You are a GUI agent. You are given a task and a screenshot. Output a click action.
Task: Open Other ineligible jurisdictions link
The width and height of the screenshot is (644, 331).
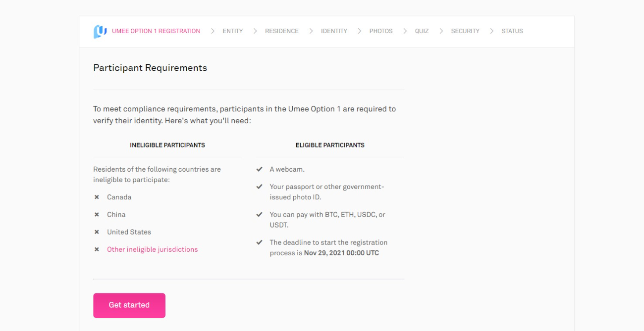point(152,249)
